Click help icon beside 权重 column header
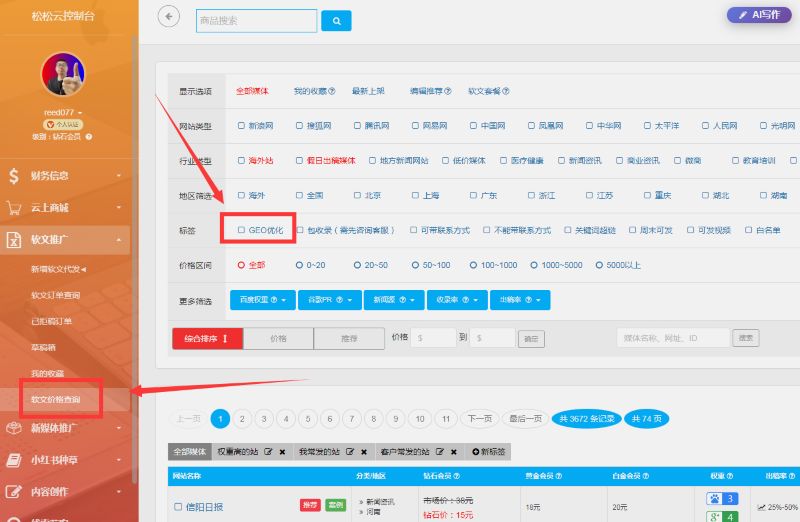Image resolution: width=800 pixels, height=522 pixels. 730,476
